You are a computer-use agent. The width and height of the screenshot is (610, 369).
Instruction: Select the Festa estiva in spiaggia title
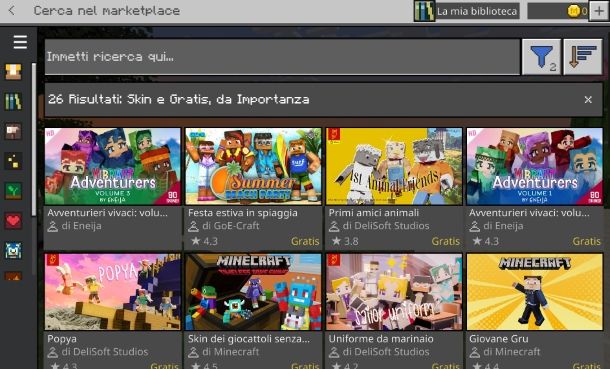click(243, 213)
